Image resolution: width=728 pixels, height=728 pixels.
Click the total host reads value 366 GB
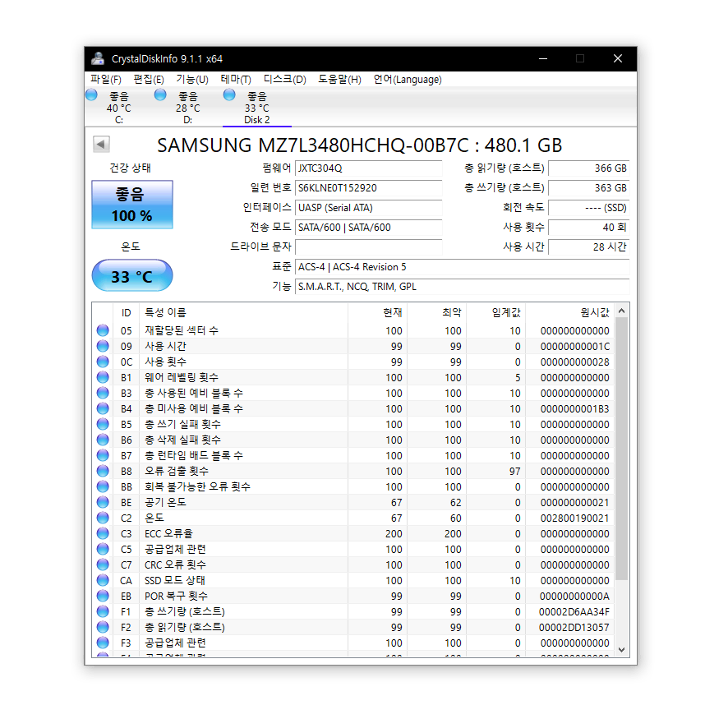(x=588, y=168)
